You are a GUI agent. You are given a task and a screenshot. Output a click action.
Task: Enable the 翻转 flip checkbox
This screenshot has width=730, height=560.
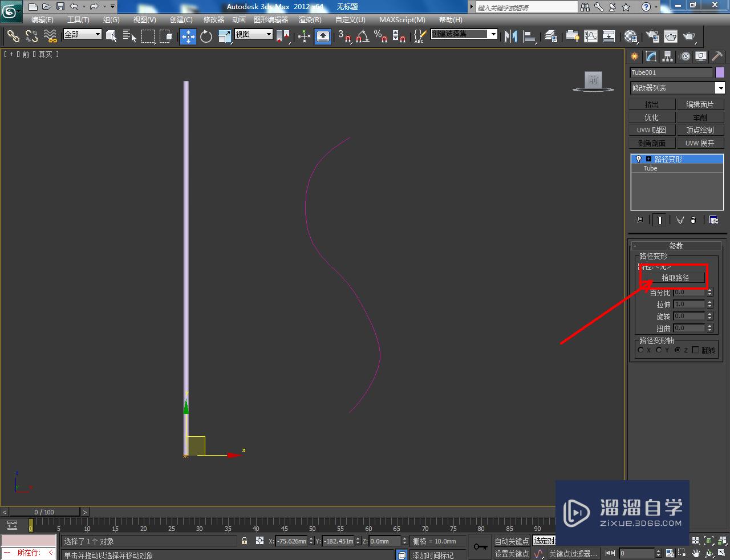(695, 350)
